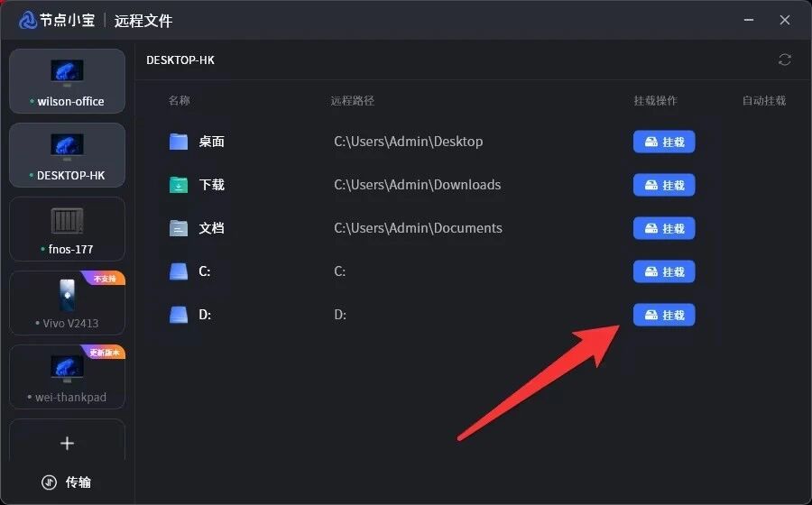812x505 pixels.
Task: Mount the 下载 Downloads folder
Action: tap(664, 185)
